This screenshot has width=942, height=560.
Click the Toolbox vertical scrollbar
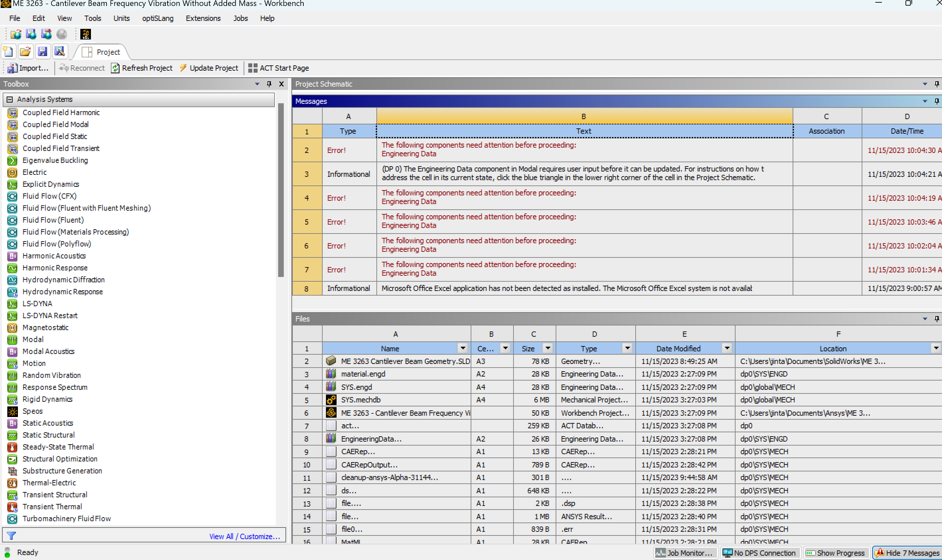point(281,190)
